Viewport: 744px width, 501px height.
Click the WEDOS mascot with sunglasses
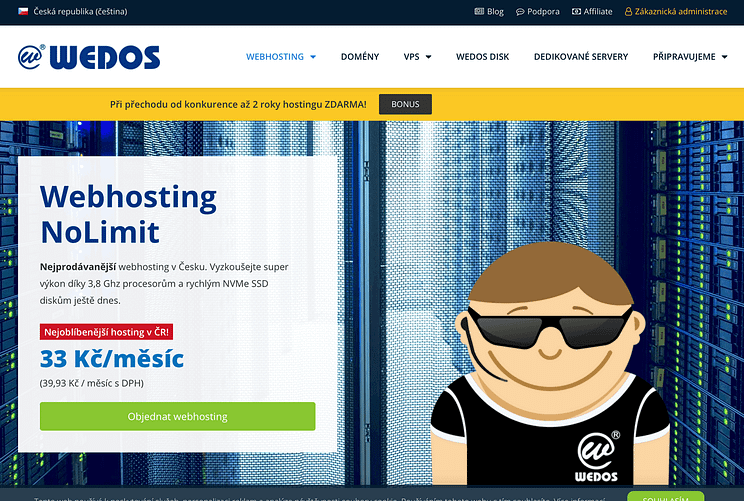550,364
